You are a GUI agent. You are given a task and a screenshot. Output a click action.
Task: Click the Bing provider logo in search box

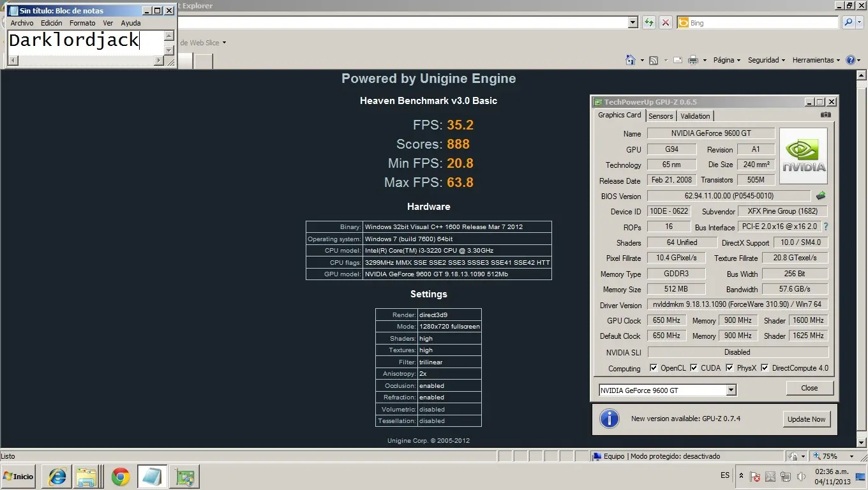[x=684, y=22]
